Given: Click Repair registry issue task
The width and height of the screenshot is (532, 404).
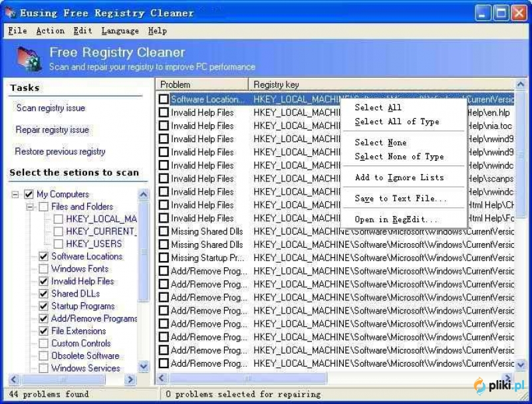Looking at the screenshot, I should click(53, 130).
